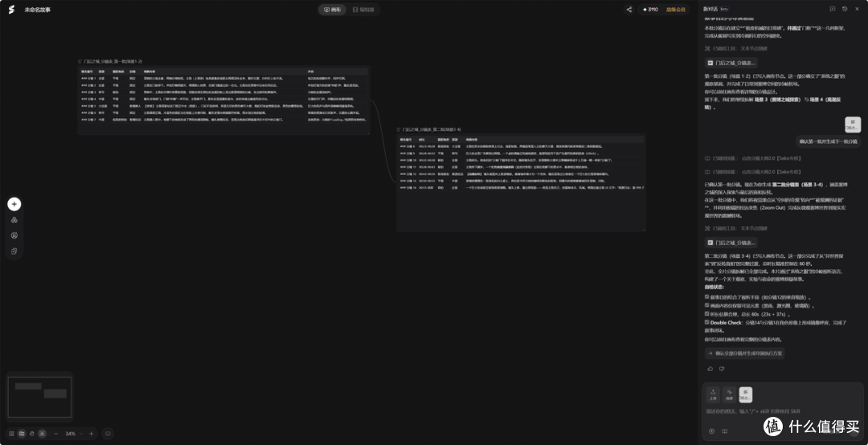
Task: Click the thumbs up feedback icon
Action: [710, 369]
